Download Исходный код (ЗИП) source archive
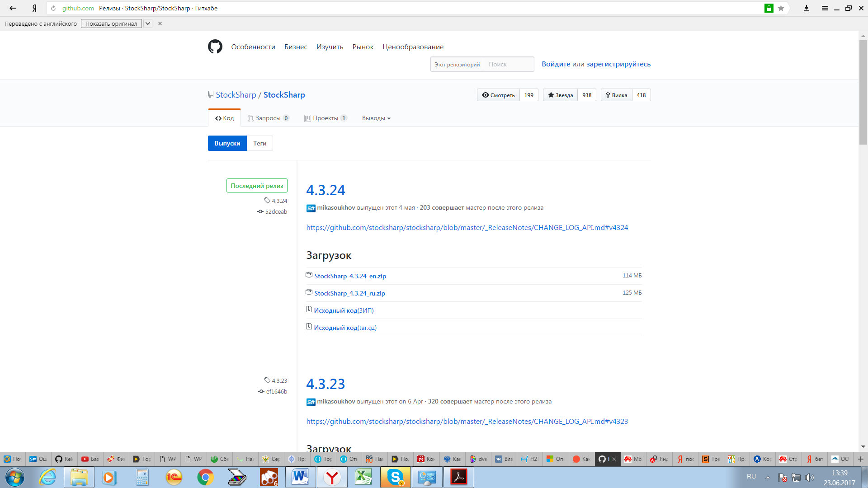The height and width of the screenshot is (488, 868). coord(344,310)
